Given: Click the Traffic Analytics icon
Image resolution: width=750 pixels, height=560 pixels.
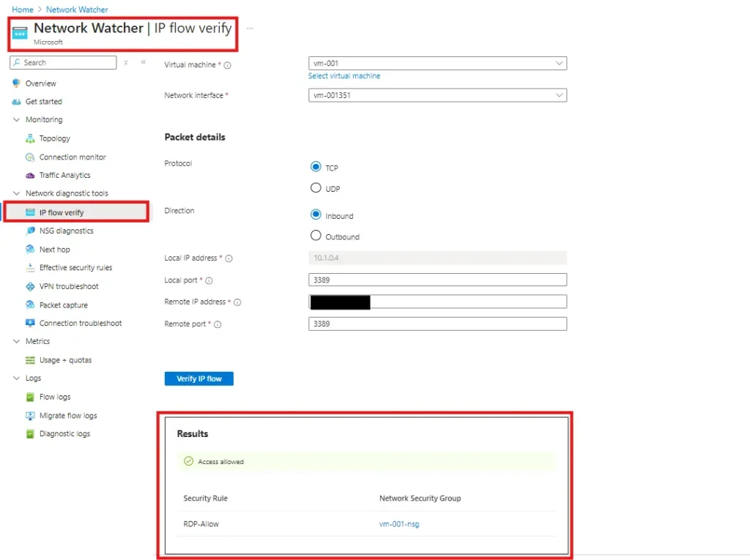Looking at the screenshot, I should (x=30, y=176).
